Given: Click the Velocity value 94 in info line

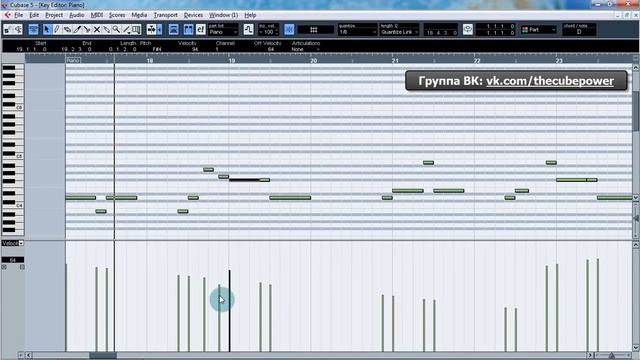Looking at the screenshot, I should [195, 49].
